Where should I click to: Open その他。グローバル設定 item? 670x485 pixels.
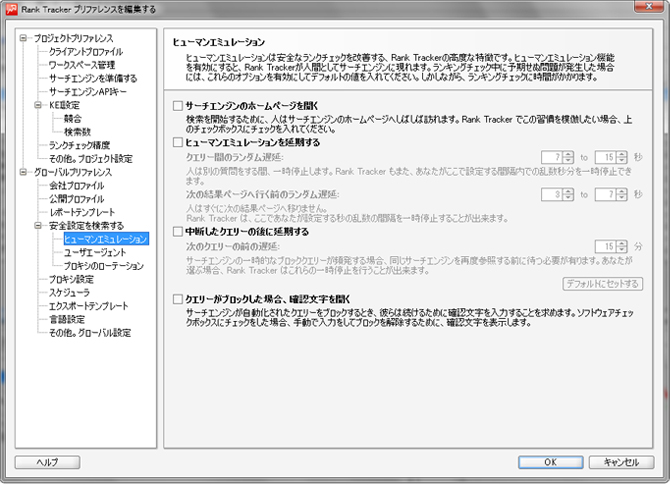tap(90, 333)
